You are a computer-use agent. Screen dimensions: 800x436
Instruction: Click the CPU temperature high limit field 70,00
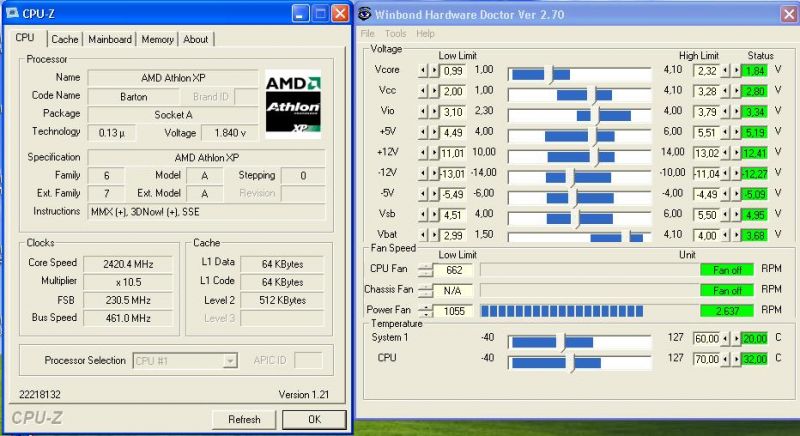click(707, 360)
